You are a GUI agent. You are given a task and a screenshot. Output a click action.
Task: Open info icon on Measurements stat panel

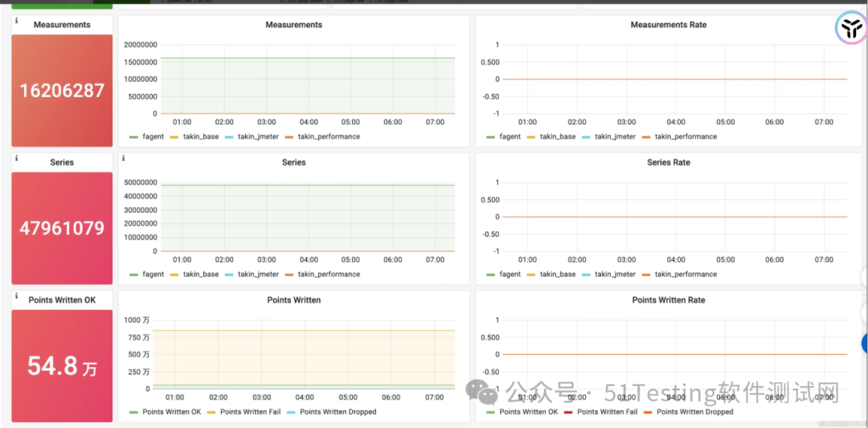(17, 20)
